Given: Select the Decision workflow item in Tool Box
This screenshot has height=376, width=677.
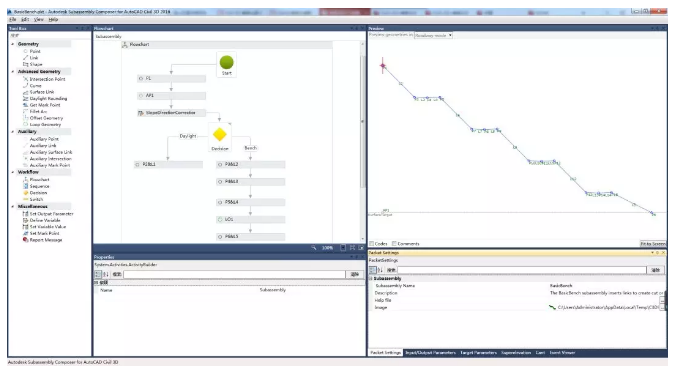Looking at the screenshot, I should (x=38, y=193).
